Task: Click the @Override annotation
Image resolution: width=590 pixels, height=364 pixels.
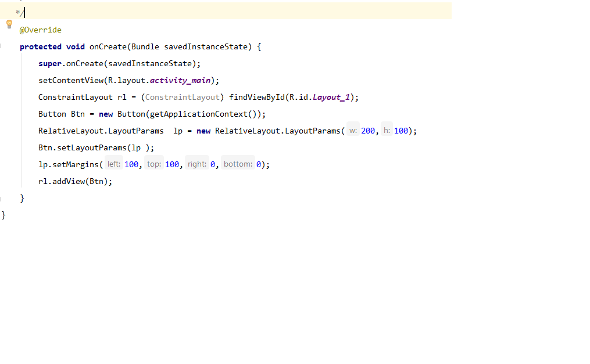Action: pyautogui.click(x=40, y=30)
